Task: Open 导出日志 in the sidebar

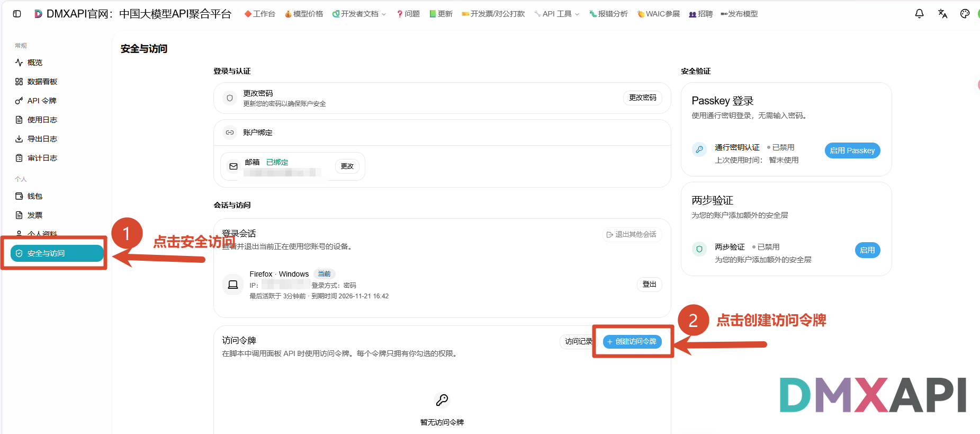Action: [56, 139]
